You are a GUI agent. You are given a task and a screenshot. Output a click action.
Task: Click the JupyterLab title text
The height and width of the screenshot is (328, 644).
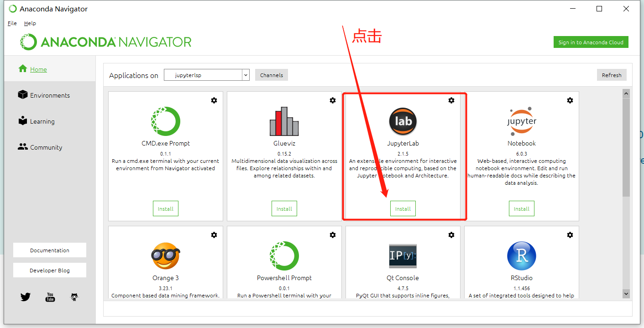(403, 143)
